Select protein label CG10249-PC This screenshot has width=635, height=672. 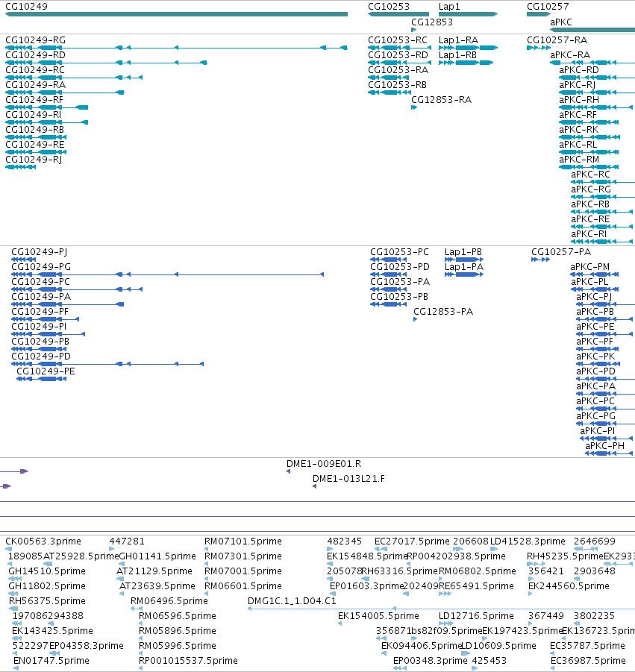(40, 282)
